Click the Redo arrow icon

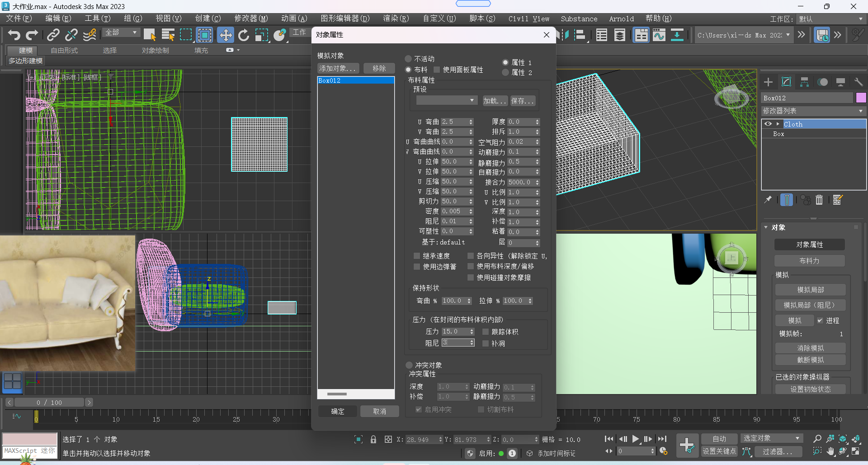(x=32, y=35)
